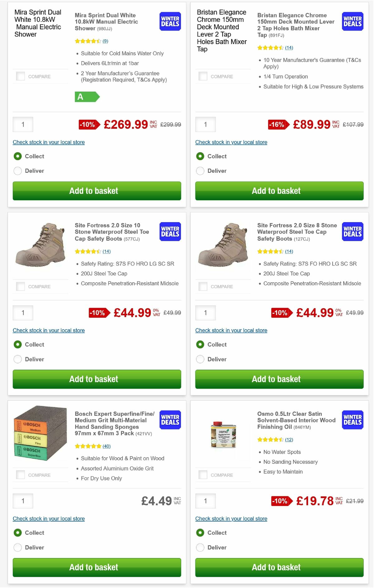Click the Winter Deals badge on Osmo wood oil

(x=352, y=420)
